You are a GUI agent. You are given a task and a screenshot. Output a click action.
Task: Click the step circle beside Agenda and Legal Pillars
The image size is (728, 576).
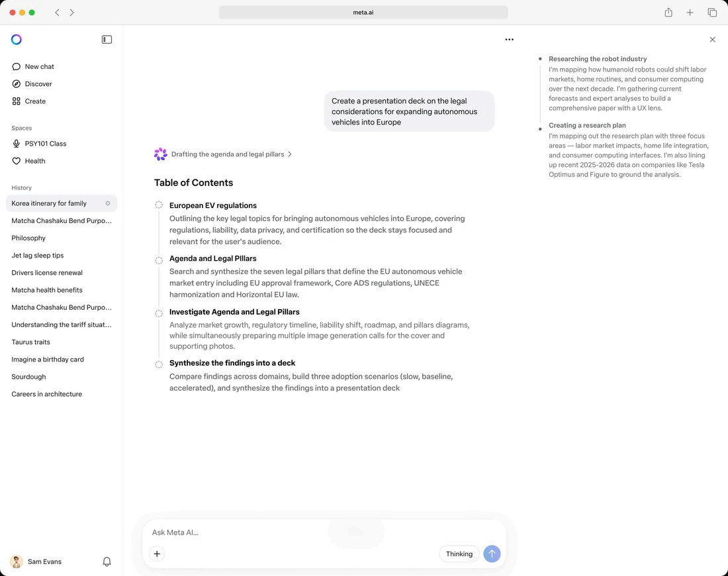tap(159, 260)
